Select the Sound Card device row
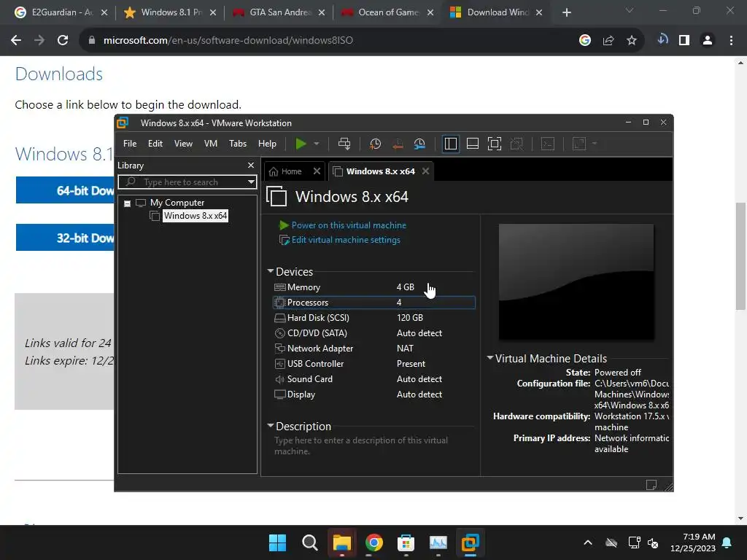Viewport: 747px width, 560px height. [374, 379]
